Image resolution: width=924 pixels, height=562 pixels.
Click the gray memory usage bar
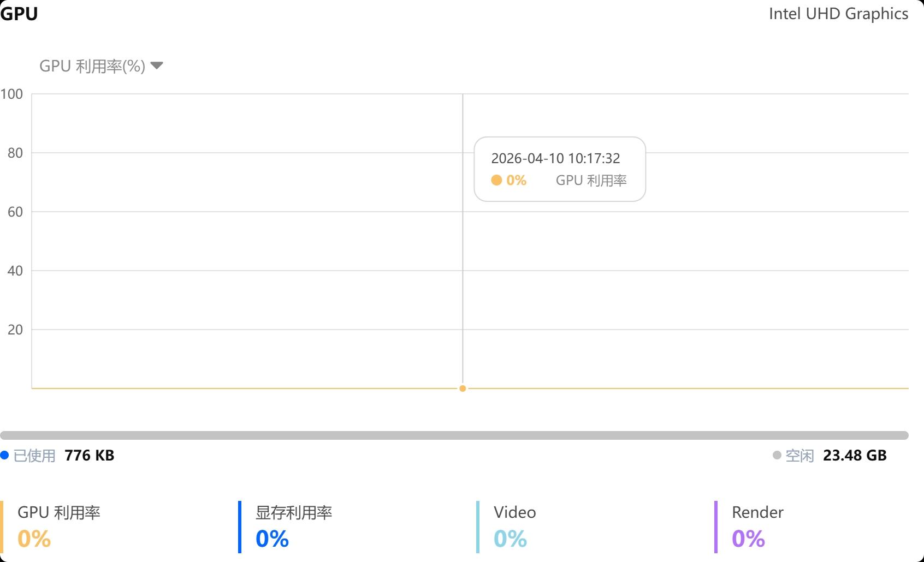coord(454,435)
